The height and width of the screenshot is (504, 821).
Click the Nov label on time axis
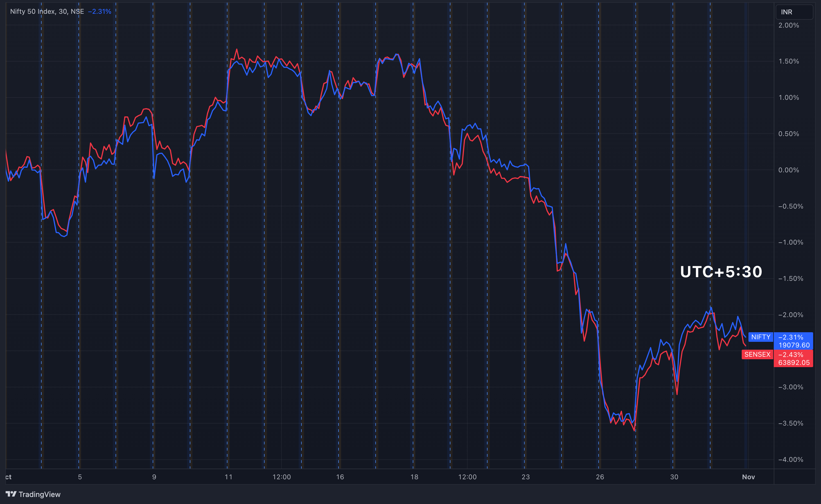[x=748, y=477]
